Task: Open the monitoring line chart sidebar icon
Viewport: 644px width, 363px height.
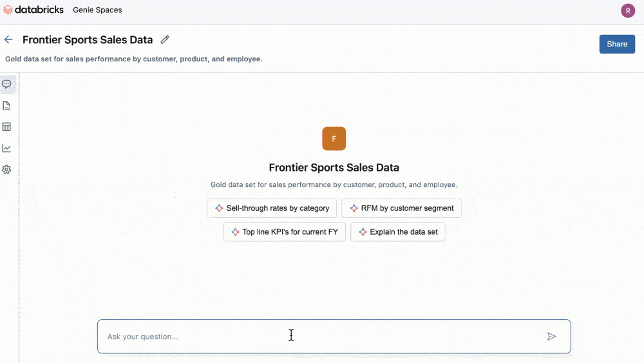Action: (7, 148)
